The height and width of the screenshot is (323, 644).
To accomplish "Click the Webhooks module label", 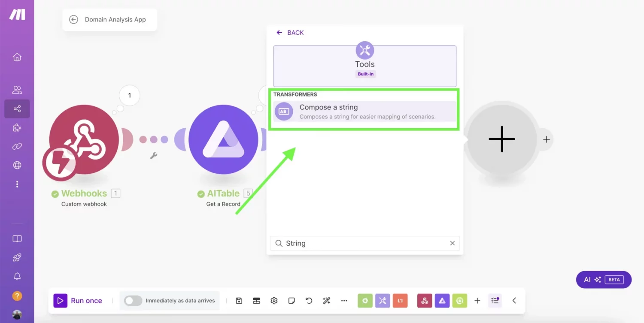I will tap(84, 193).
